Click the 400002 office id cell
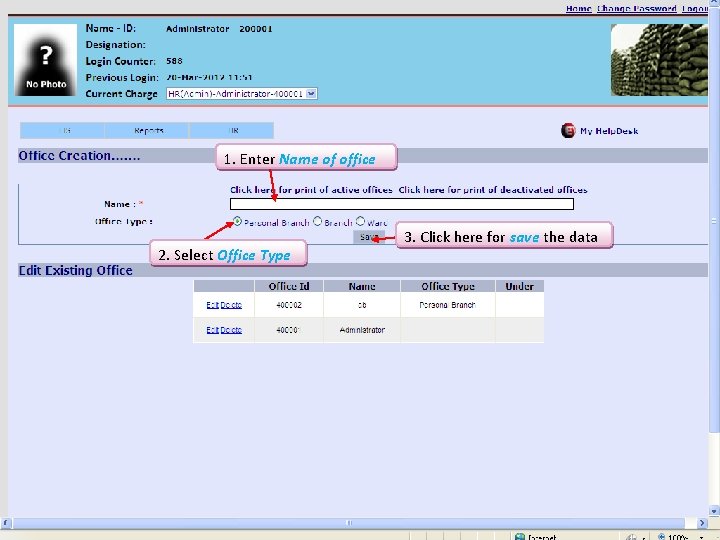The height and width of the screenshot is (540, 720). [x=289, y=305]
